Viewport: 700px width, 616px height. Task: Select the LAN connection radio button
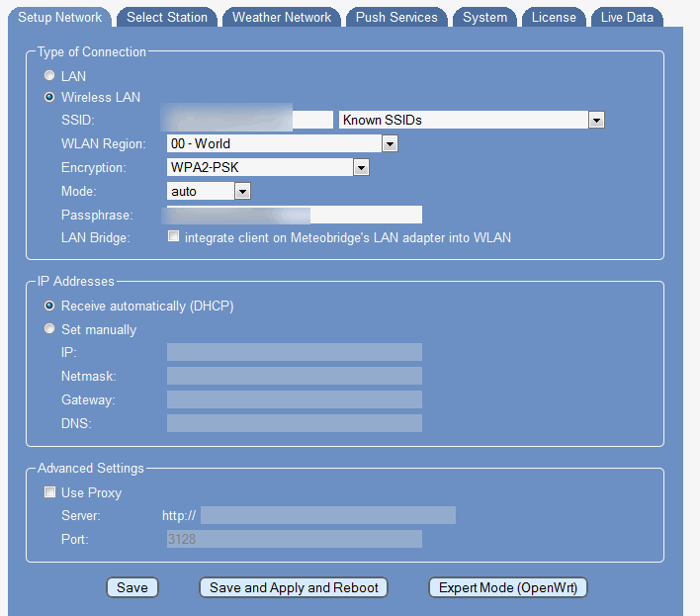[49, 76]
